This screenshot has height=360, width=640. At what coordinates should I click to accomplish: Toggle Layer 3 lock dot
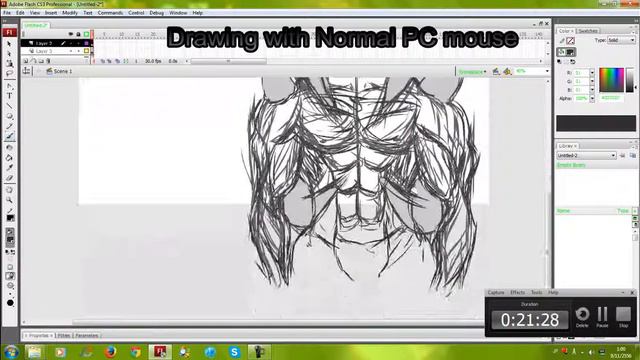tap(78, 51)
